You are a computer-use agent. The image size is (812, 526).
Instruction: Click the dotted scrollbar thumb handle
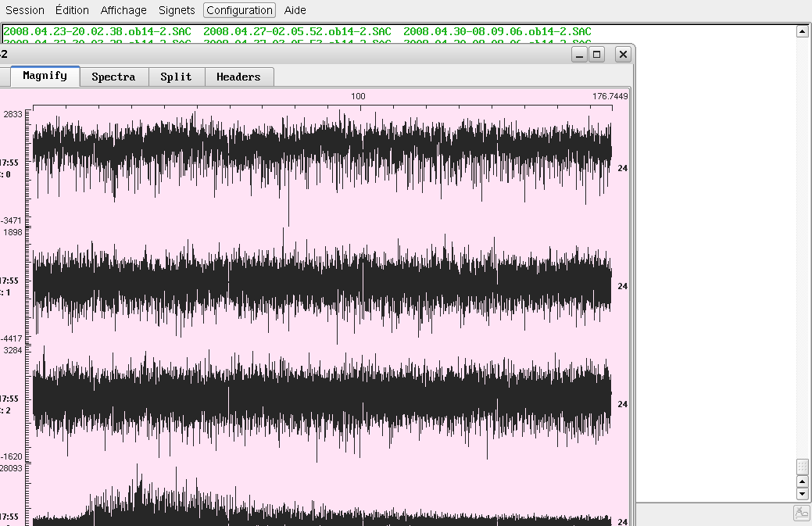point(801,466)
